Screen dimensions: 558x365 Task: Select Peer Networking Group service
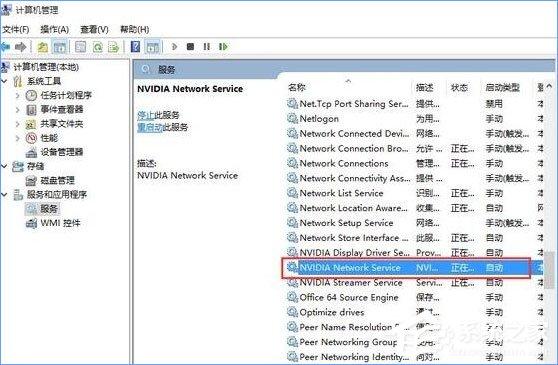point(415,342)
